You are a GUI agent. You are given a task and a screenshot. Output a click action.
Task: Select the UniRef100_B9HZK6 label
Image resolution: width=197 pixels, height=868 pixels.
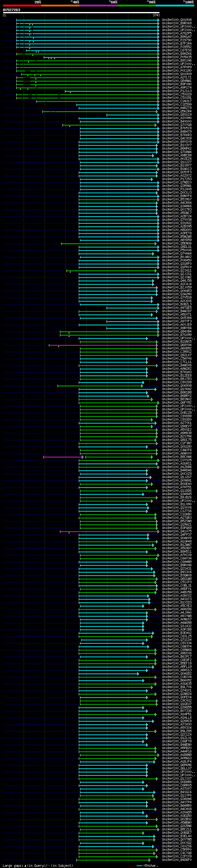tap(177, 54)
